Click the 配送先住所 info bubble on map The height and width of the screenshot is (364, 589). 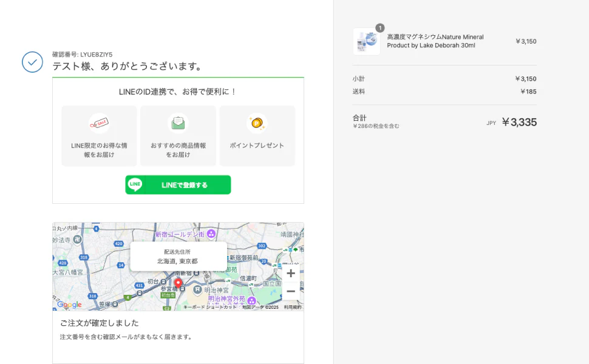(x=178, y=256)
